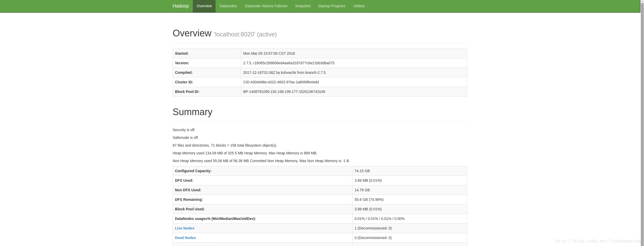Click the Dead Nodes count 0 (Decommissioned: 0)
Screen dimensions: 644x246
pyautogui.click(x=373, y=238)
